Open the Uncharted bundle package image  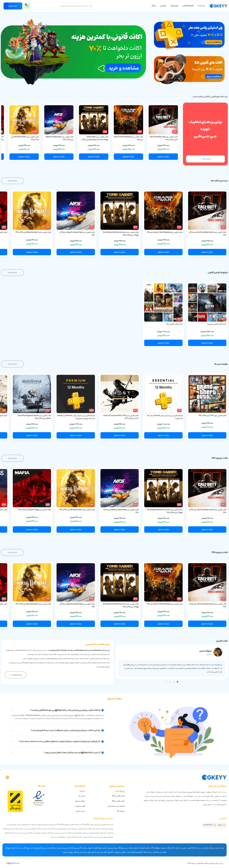163,302
